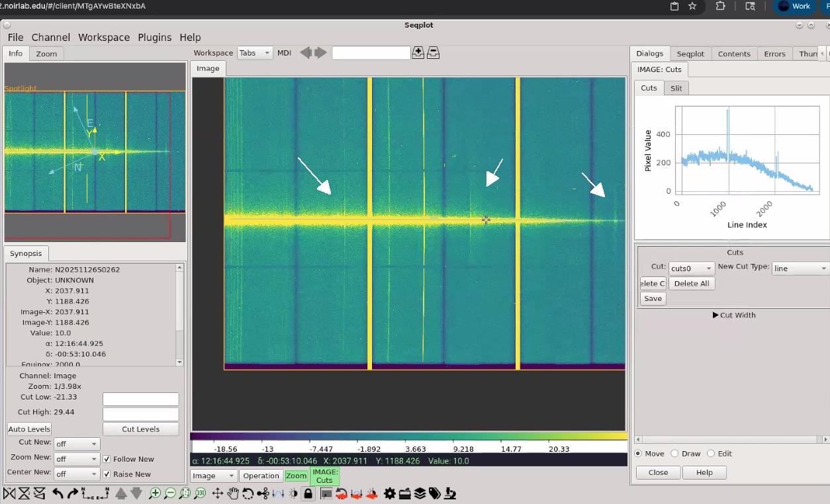Click the Cut Low input field

click(x=140, y=399)
